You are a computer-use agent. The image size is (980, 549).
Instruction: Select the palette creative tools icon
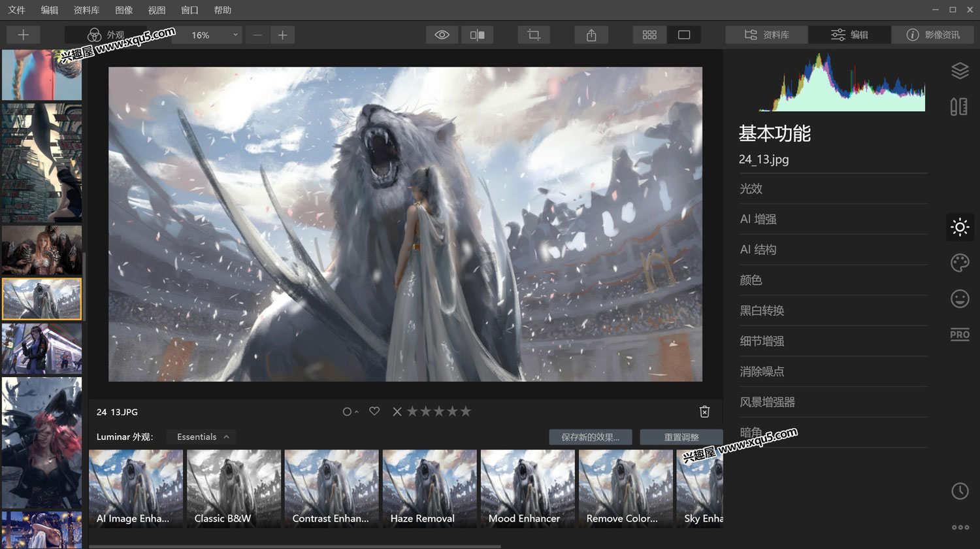click(960, 263)
